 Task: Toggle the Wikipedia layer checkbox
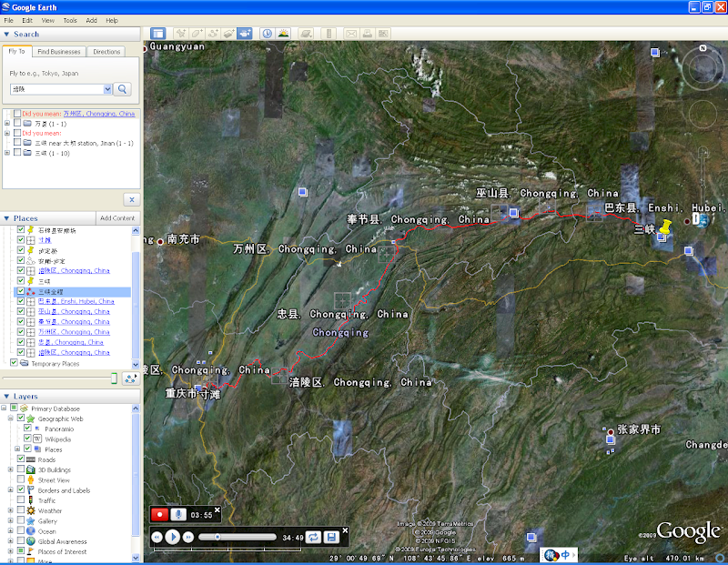[x=27, y=439]
